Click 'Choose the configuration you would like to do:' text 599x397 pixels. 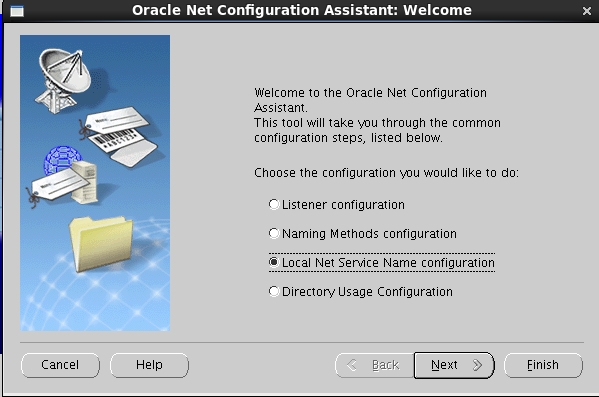pyautogui.click(x=387, y=173)
